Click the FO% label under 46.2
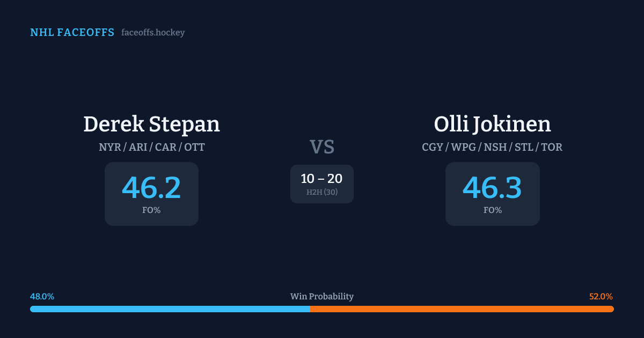 [151, 210]
